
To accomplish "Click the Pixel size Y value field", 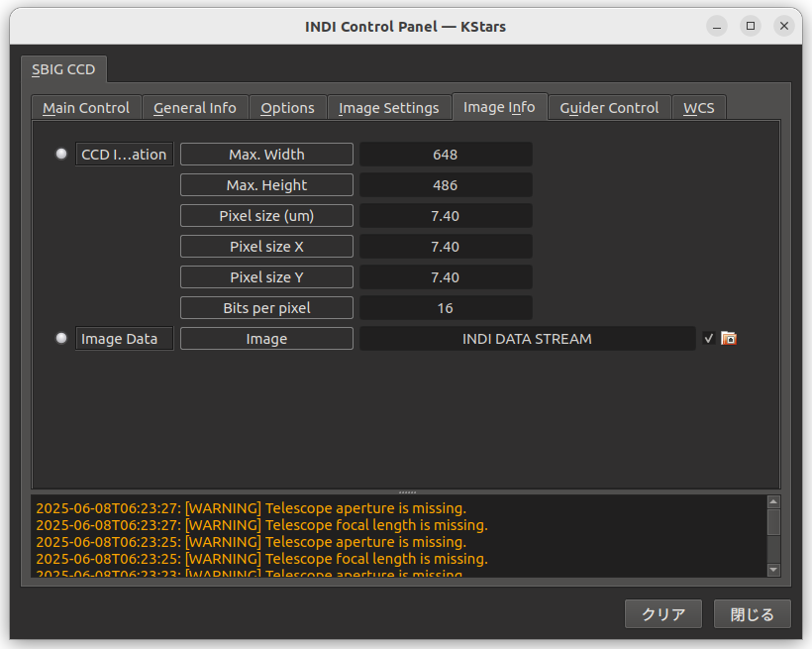I will click(446, 277).
